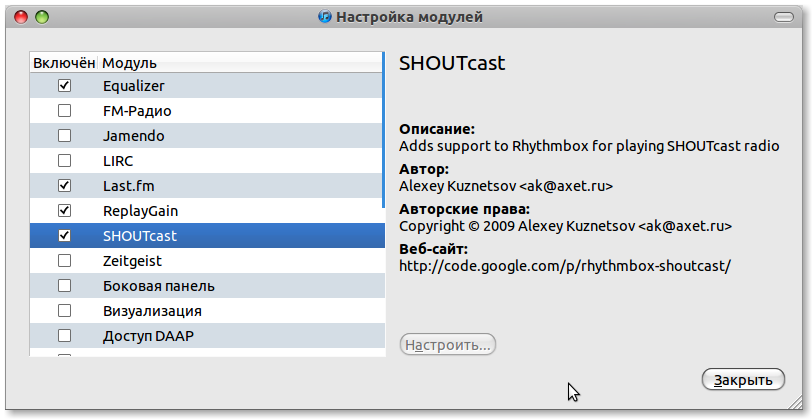The image size is (812, 419).
Task: Open the rhythmbox-shoutcast website URL
Action: tap(565, 266)
